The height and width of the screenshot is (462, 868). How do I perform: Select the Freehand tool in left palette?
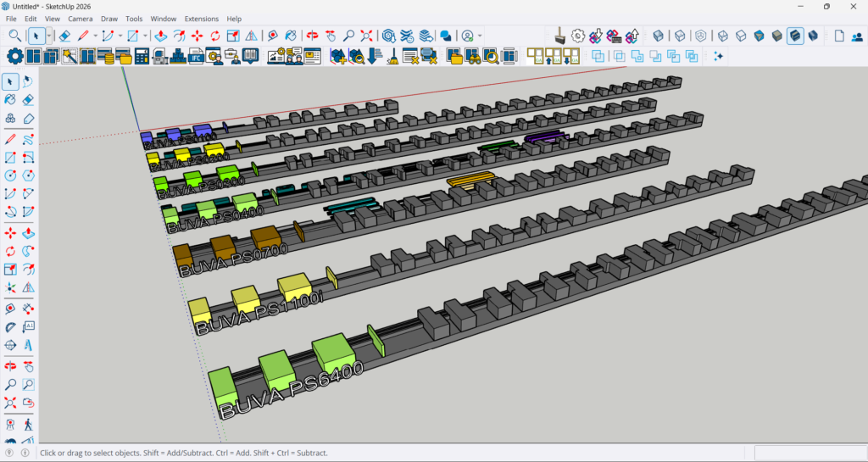pyautogui.click(x=28, y=139)
